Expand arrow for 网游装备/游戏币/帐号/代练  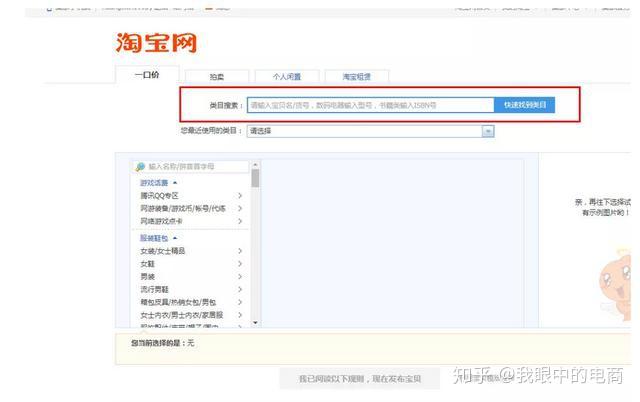click(240, 209)
